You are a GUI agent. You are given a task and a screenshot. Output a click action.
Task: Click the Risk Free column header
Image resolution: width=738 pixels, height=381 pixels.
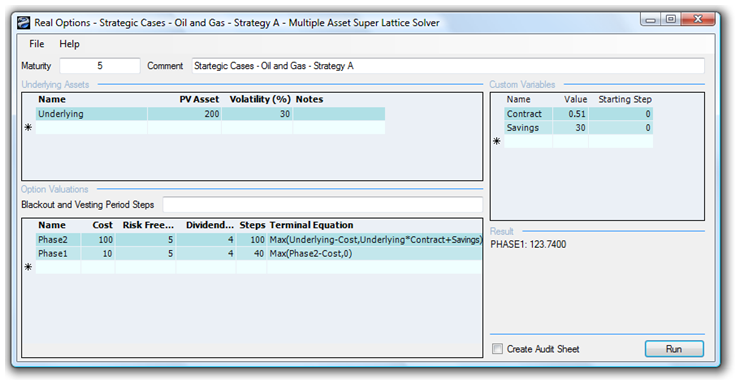tap(148, 225)
